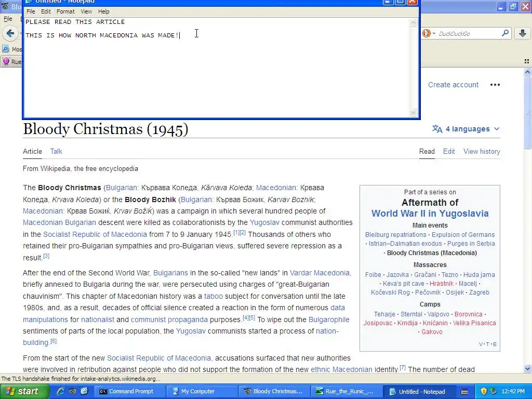Image resolution: width=532 pixels, height=399 pixels.
Task: Click the DuckDuckGo search engine logo
Action: coord(427,33)
